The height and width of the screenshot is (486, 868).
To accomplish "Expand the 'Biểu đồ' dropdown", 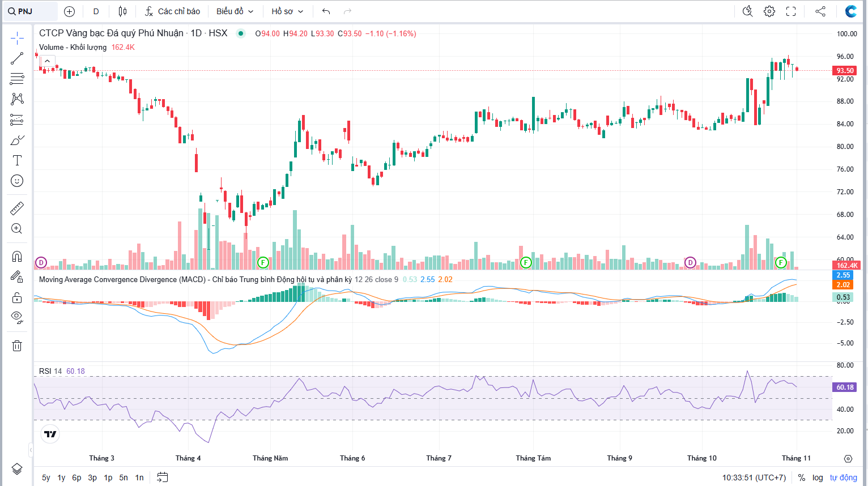I will click(235, 11).
